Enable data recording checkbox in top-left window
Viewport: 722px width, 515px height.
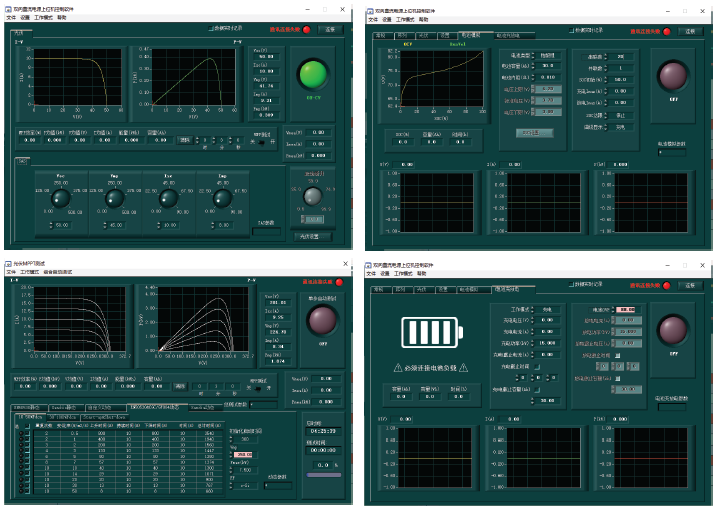(x=211, y=28)
